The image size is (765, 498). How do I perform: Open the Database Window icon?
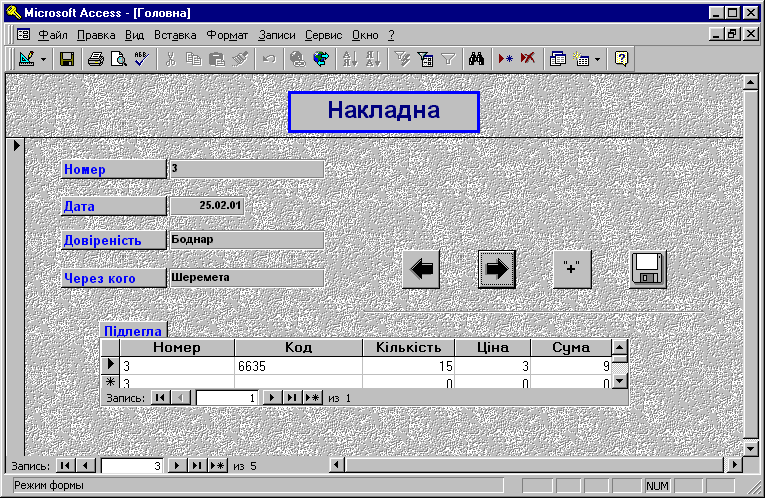point(558,59)
